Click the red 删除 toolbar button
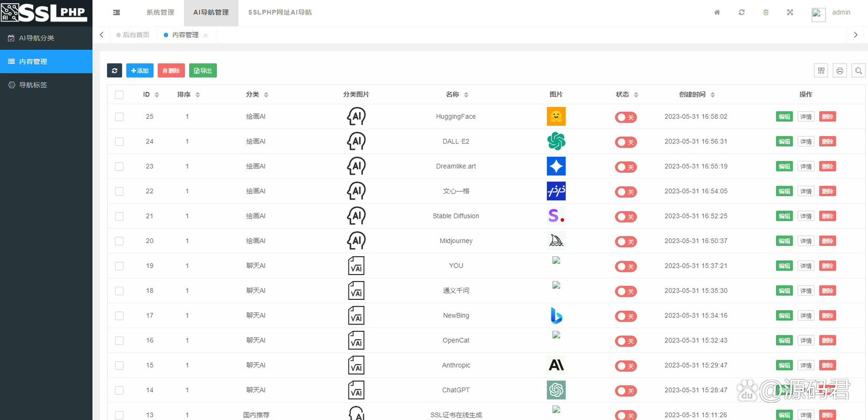 (x=171, y=70)
